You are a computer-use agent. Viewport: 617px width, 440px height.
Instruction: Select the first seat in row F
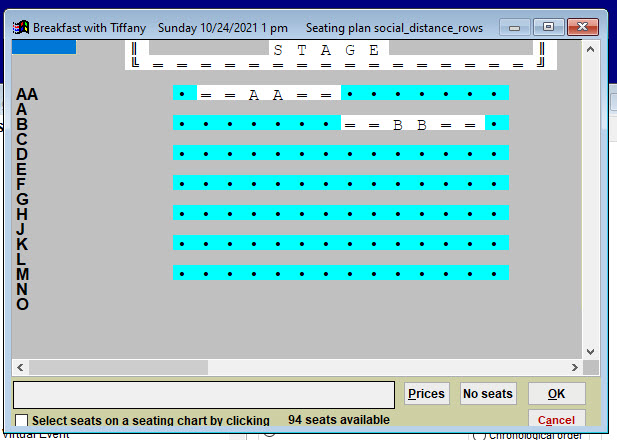coord(182,183)
